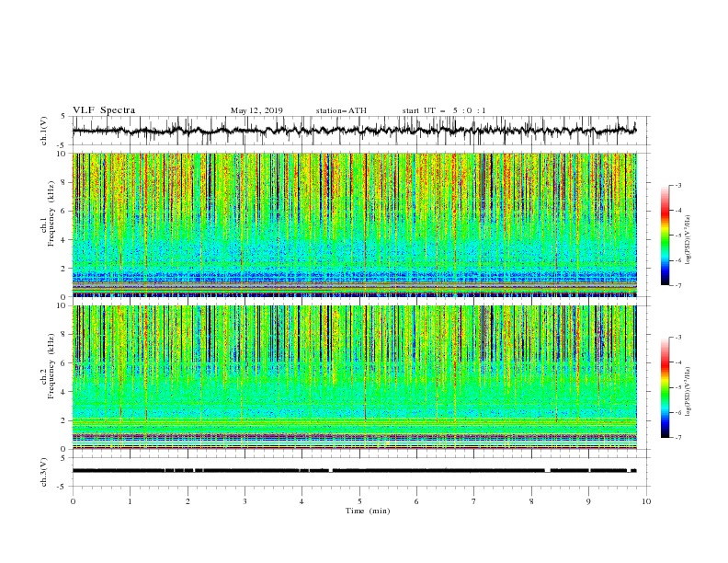Image resolution: width=728 pixels, height=563 pixels.
Task: Click the "station=ATH" header label
Action: pos(341,110)
